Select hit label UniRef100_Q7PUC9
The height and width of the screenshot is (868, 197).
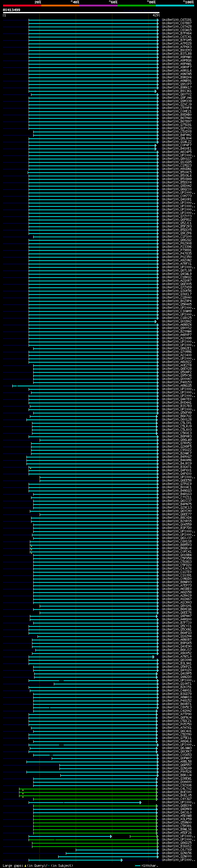coord(176,484)
